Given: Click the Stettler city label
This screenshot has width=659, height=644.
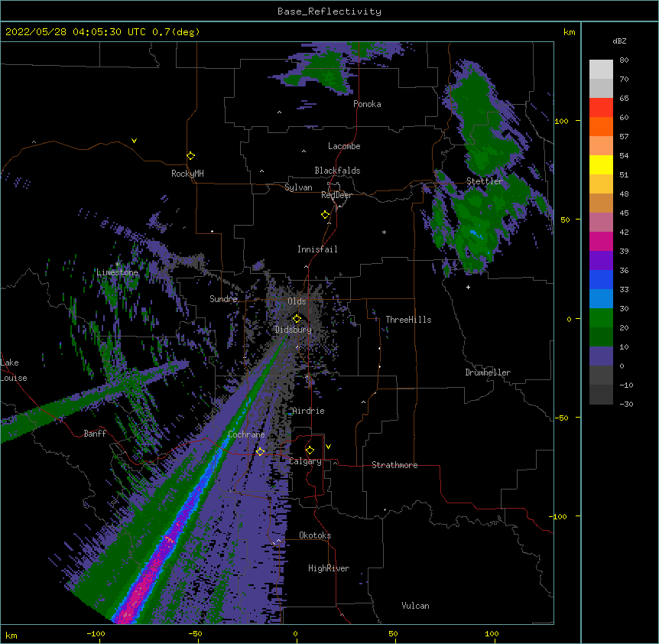Looking at the screenshot, I should coord(485,181).
